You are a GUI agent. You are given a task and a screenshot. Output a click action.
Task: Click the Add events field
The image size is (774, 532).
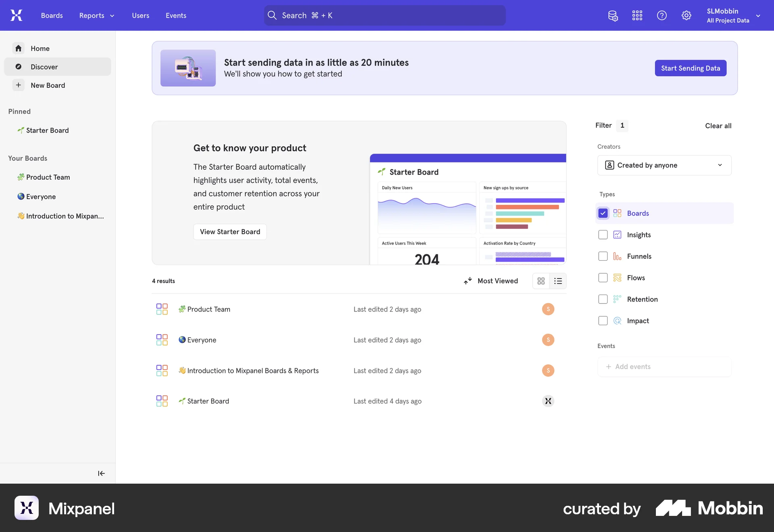[664, 367]
